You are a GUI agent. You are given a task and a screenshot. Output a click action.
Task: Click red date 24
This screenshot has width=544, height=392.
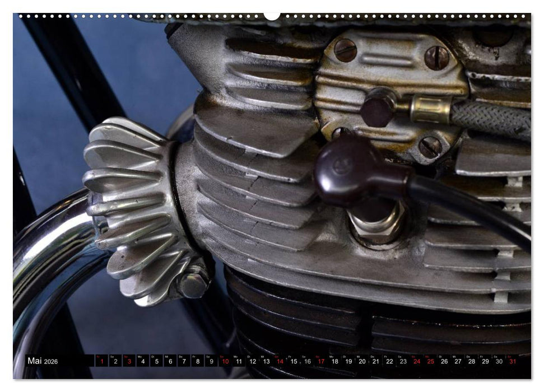click(417, 361)
